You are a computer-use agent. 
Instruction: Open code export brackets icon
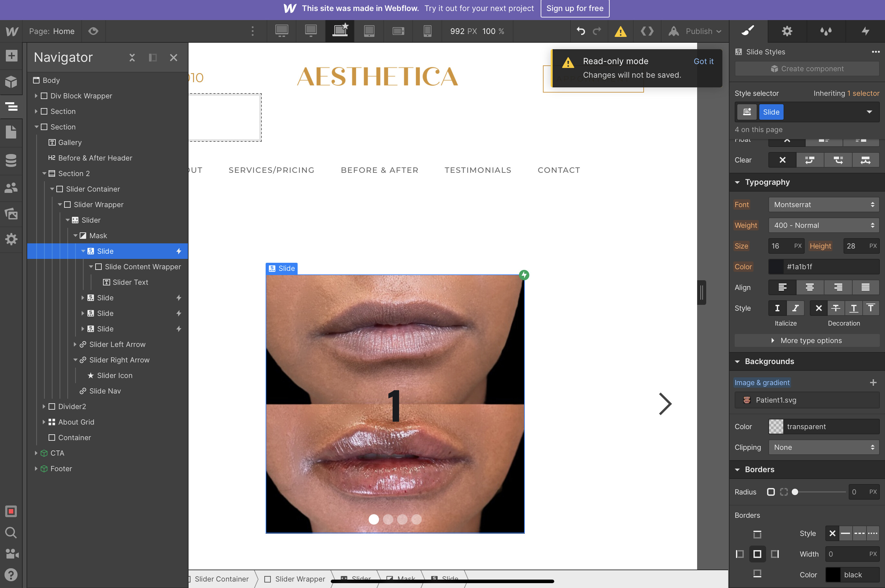647,31
